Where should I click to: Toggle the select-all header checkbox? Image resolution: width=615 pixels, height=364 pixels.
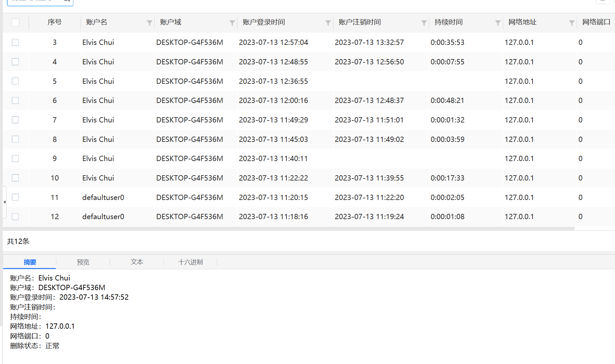tap(16, 22)
